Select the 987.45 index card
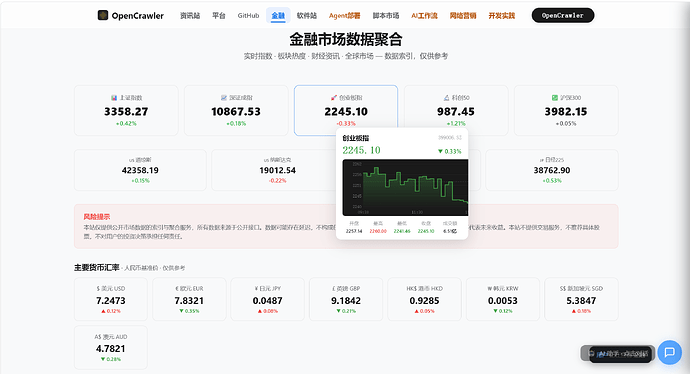690x374 pixels. click(456, 110)
